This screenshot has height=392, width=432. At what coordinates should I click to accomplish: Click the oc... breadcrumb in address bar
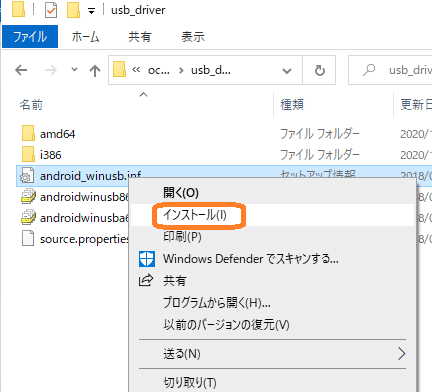[x=159, y=70]
